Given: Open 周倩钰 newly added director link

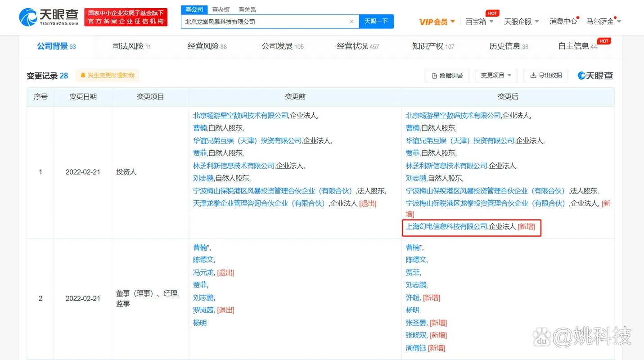Looking at the screenshot, I should pyautogui.click(x=416, y=348).
